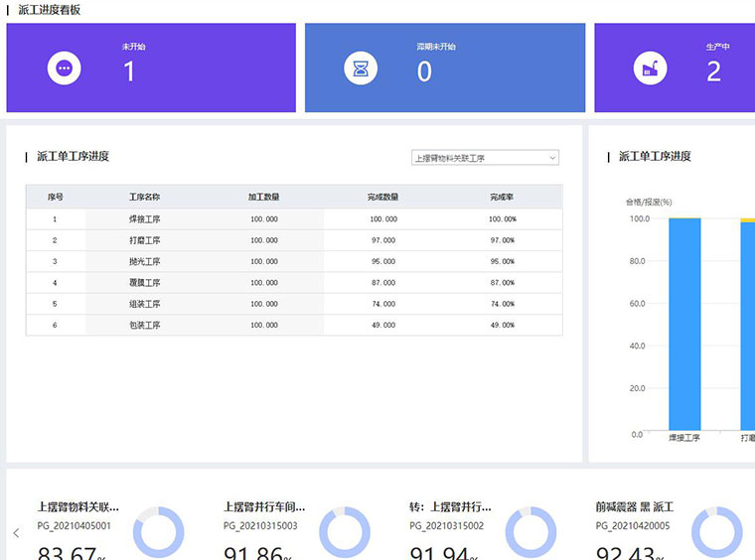Click the ellipsis icon on 未开始 card
This screenshot has height=560, width=755.
65,69
